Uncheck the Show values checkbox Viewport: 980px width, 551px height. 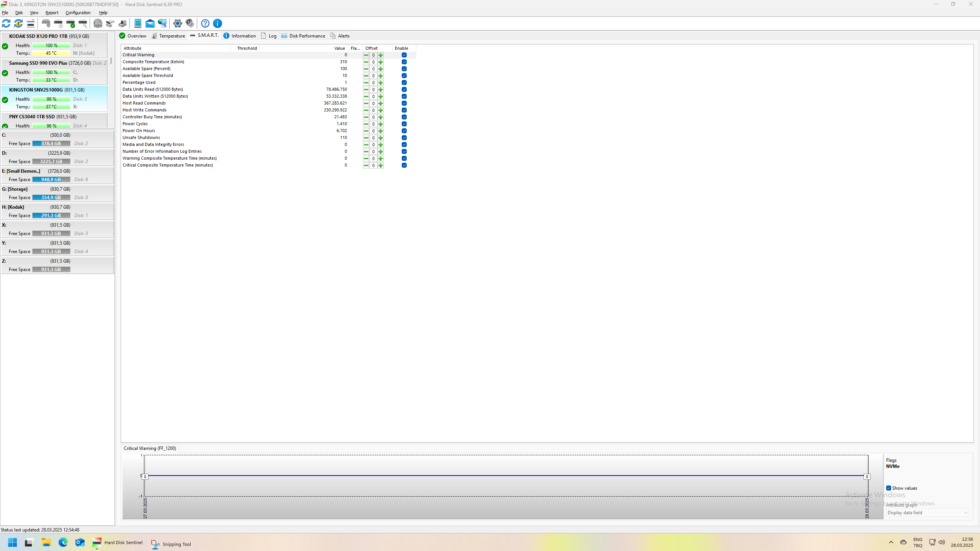[x=888, y=488]
